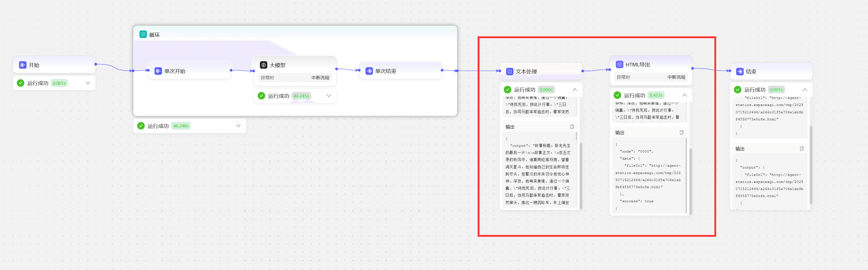Select the 单次结束 node icon
Viewport: 868px width, 270px height.
click(x=369, y=71)
